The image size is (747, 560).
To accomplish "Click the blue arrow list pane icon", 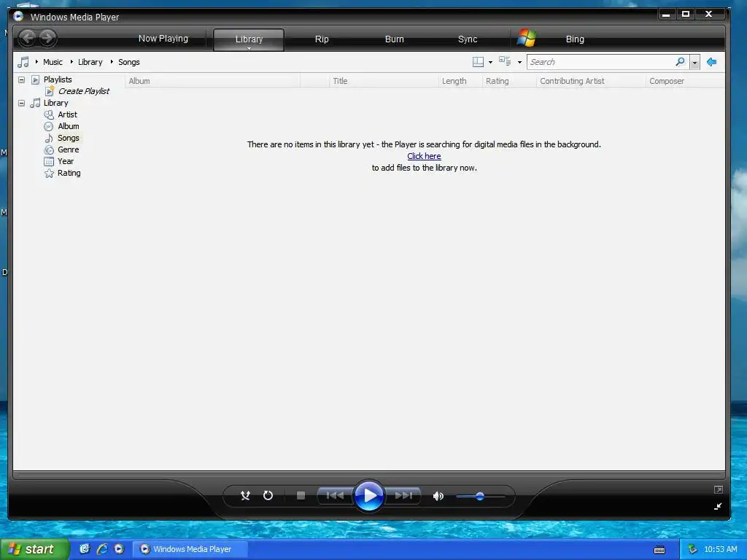I will tap(711, 62).
